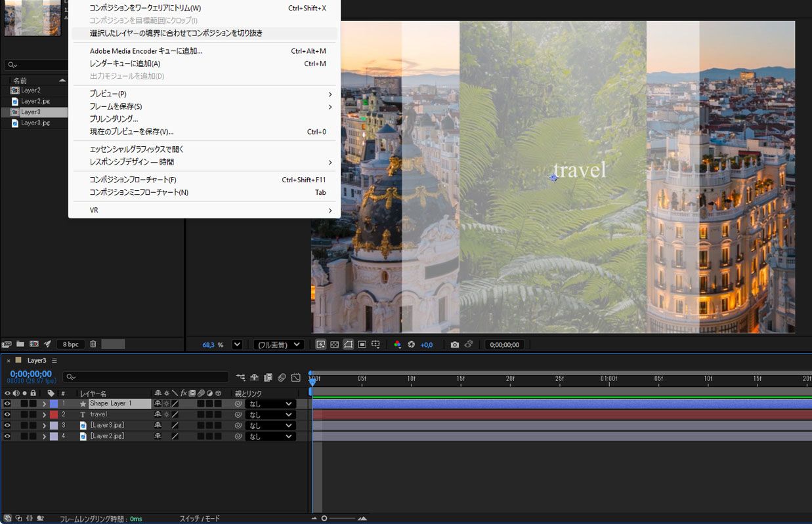This screenshot has height=524, width=812.
Task: Close the Layer3 timeline tab
Action: (x=9, y=361)
